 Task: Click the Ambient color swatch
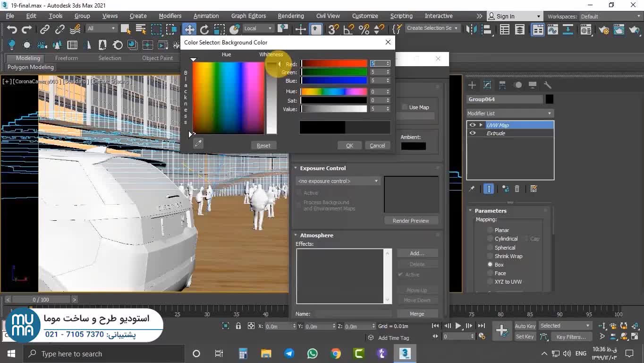pyautogui.click(x=413, y=146)
